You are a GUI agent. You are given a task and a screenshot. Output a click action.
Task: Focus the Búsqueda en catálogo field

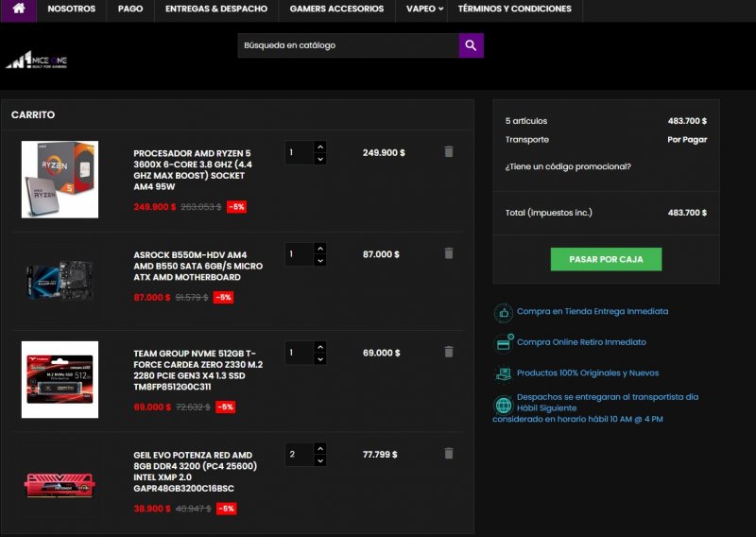pos(348,45)
